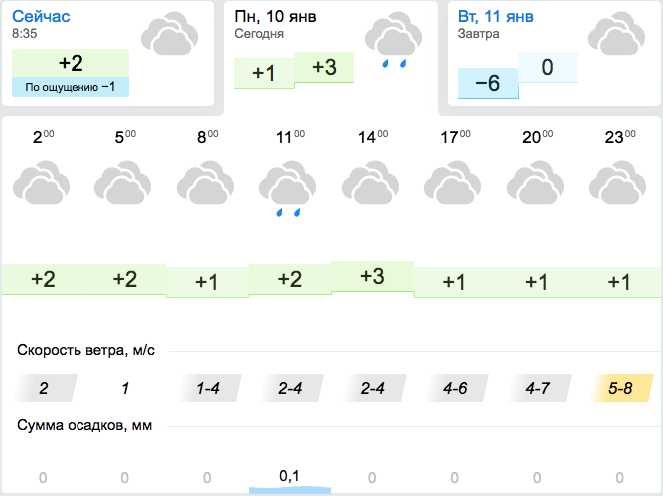Click the Сумма осадков, мм heading
Image resolution: width=663 pixels, height=496 pixels.
point(85,425)
